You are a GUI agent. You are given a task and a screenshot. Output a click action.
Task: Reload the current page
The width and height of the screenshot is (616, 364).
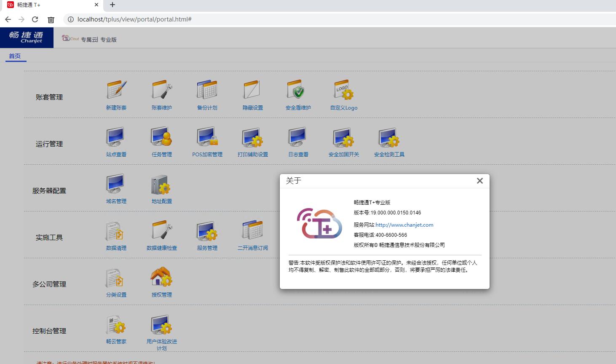click(x=35, y=19)
